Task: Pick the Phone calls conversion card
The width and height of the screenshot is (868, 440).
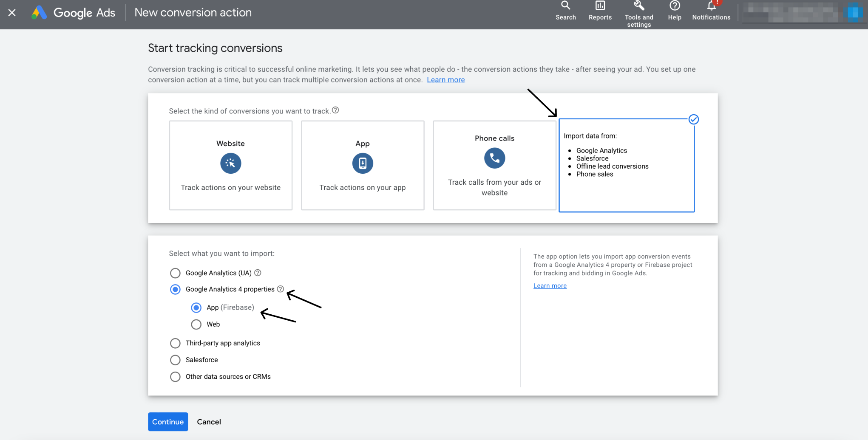Action: click(494, 165)
